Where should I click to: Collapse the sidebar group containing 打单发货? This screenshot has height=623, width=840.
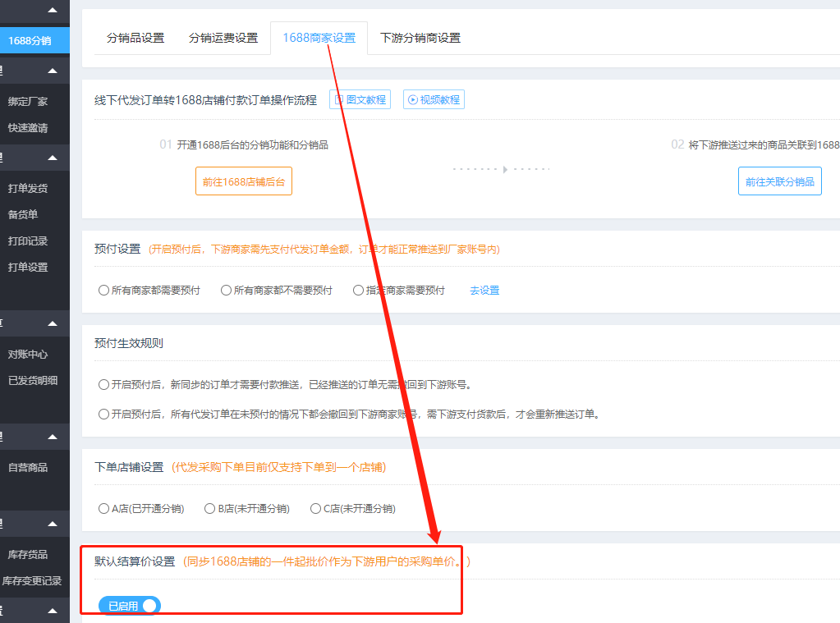coord(53,158)
